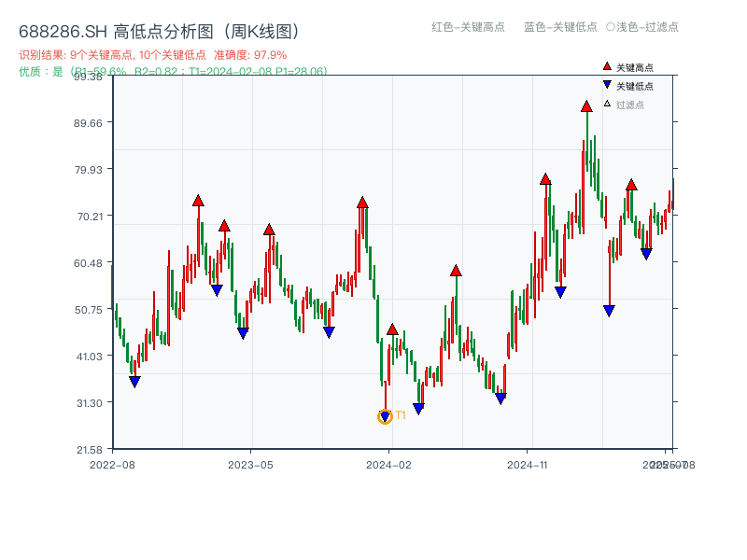Click the 过滤点 triangle icon in the legend box

pos(606,103)
